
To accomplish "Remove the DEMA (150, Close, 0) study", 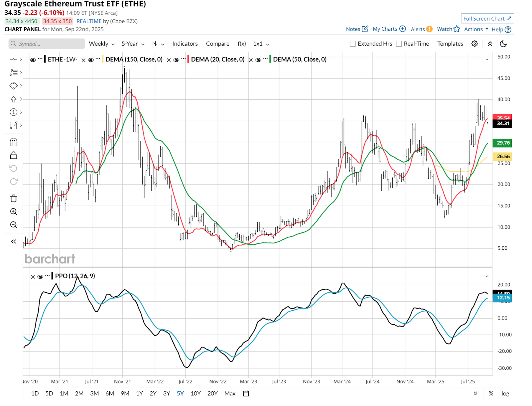I will [83, 60].
